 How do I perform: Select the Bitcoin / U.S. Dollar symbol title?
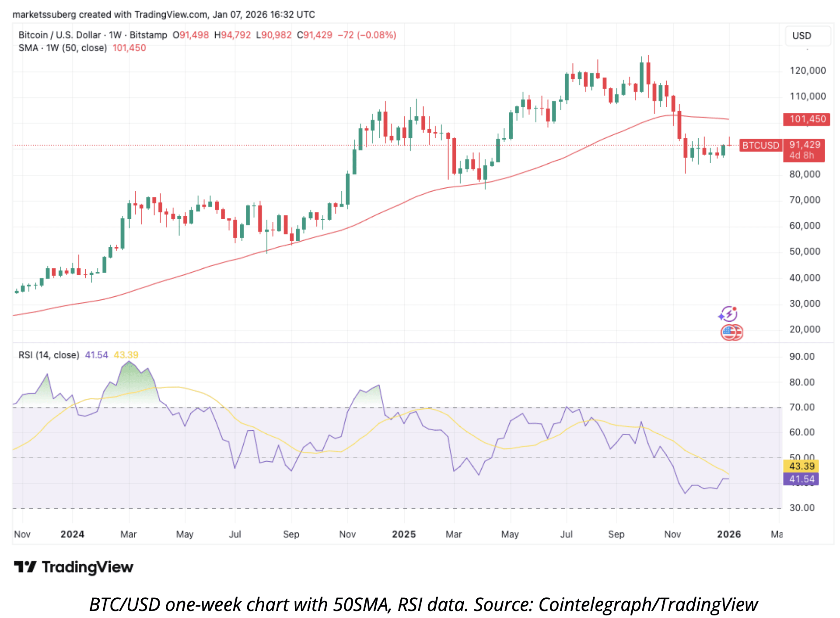59,35
